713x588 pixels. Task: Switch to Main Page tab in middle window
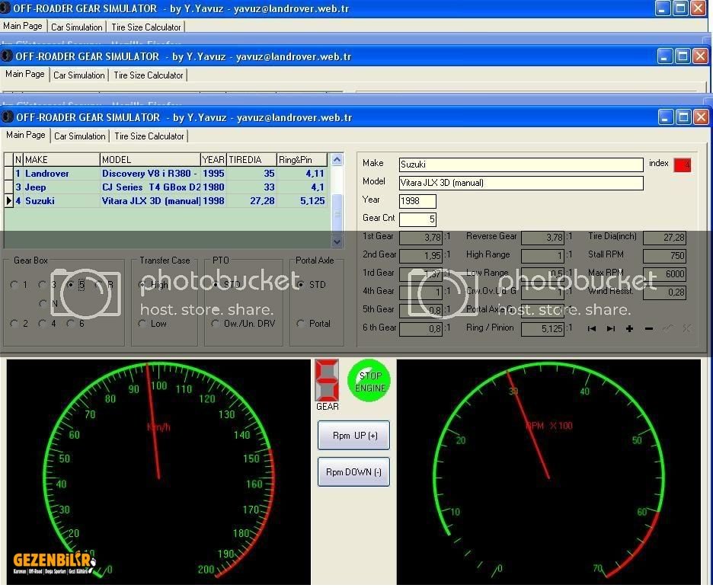(25, 74)
